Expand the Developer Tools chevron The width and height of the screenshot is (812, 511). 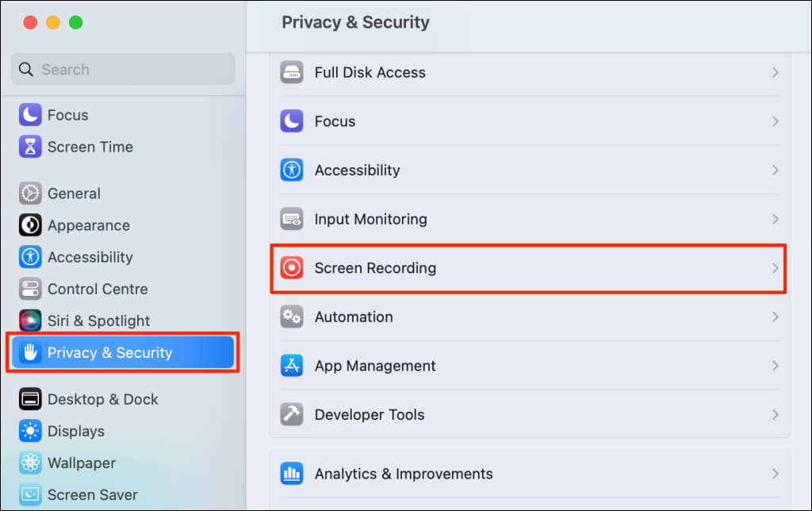(x=775, y=415)
